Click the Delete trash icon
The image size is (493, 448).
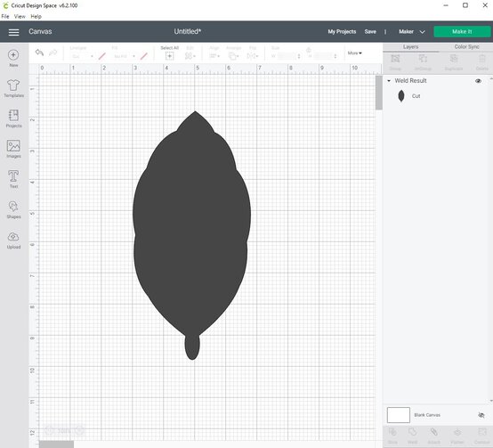tap(481, 59)
